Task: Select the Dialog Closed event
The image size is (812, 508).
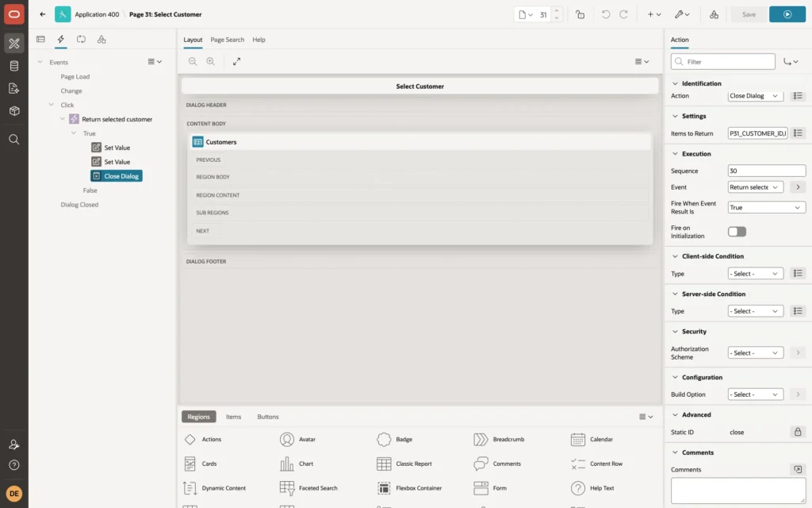Action: point(79,204)
